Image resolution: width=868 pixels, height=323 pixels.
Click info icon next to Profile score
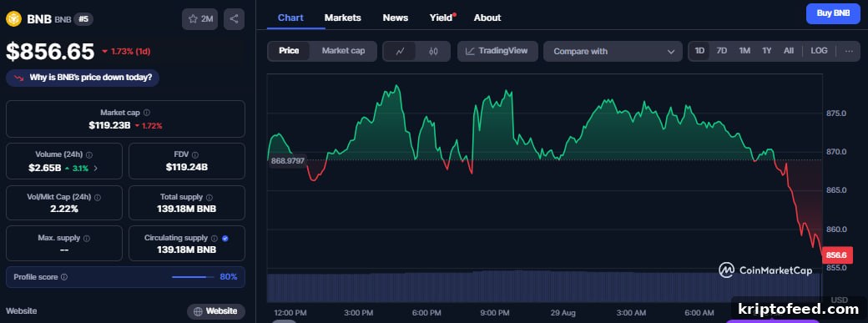click(64, 277)
